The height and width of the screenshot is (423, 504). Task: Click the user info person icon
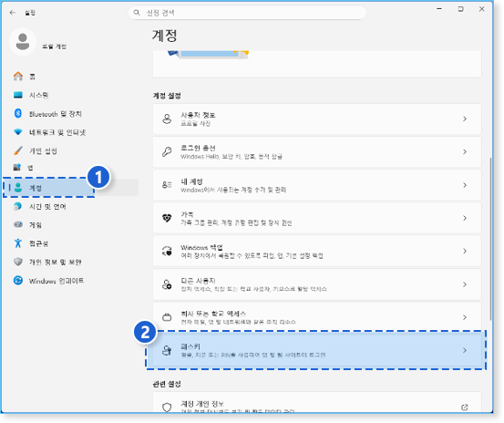tap(167, 119)
